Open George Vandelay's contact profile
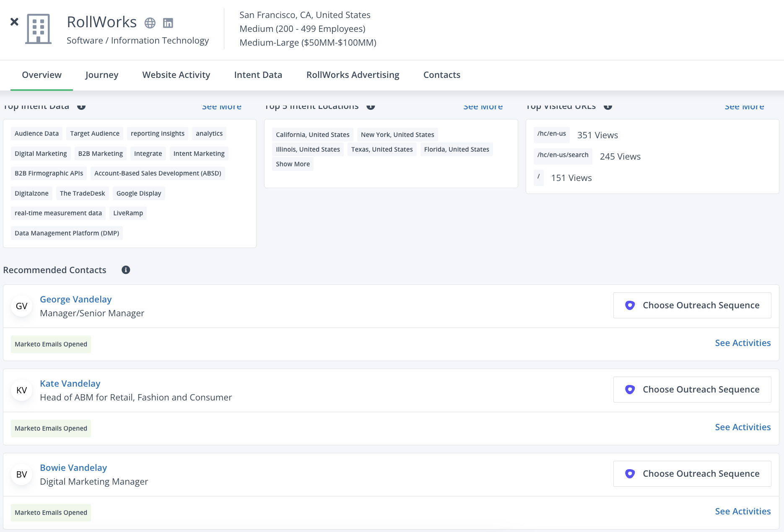The width and height of the screenshot is (784, 532). (x=75, y=299)
